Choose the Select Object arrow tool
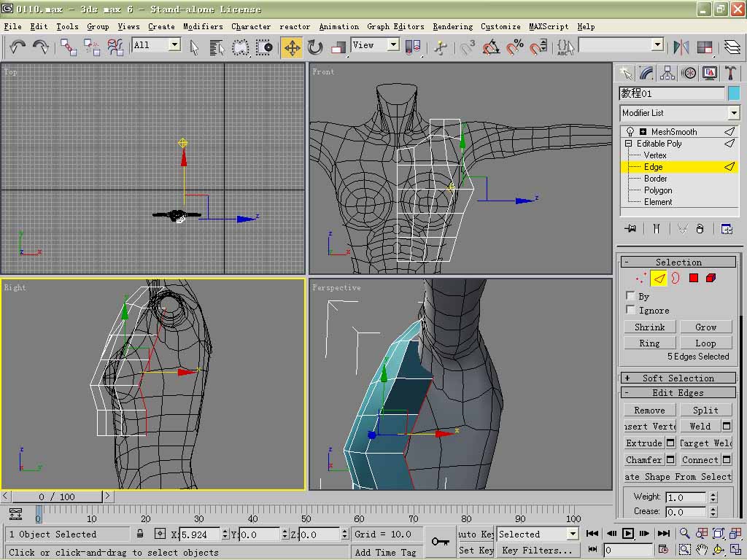 point(194,47)
